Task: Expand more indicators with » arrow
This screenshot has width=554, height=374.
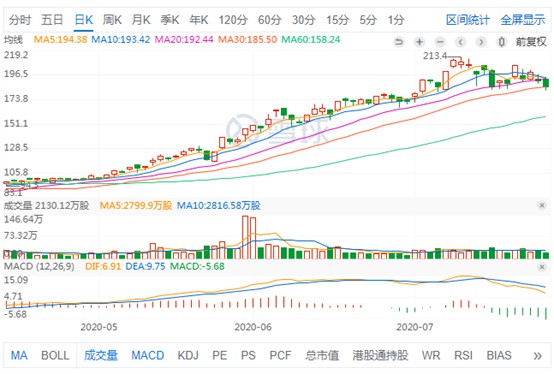Action: tap(537, 356)
